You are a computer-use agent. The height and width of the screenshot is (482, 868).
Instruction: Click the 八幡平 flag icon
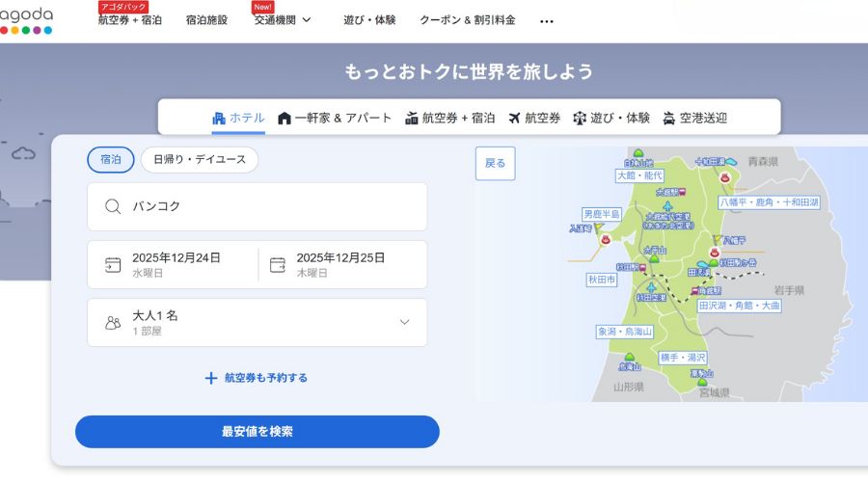coord(718,240)
